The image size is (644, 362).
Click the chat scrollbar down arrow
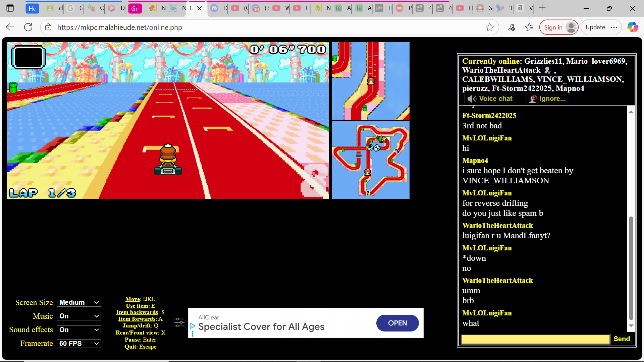(631, 325)
